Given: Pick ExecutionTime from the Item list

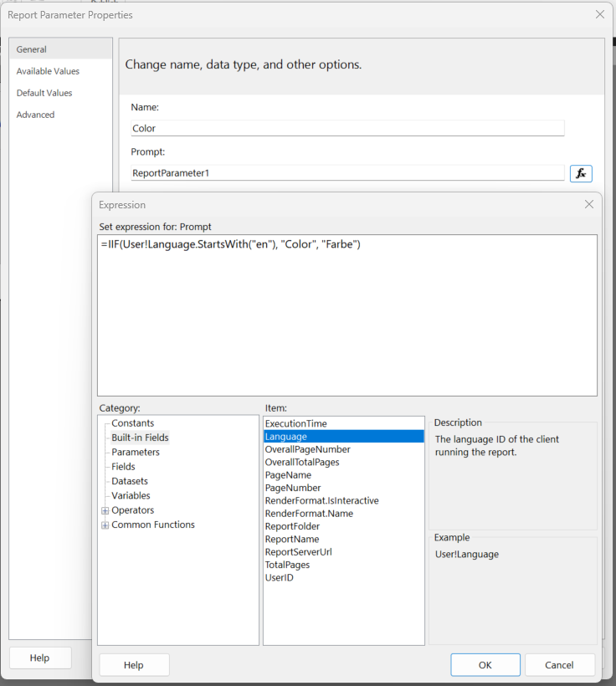Looking at the screenshot, I should [295, 424].
